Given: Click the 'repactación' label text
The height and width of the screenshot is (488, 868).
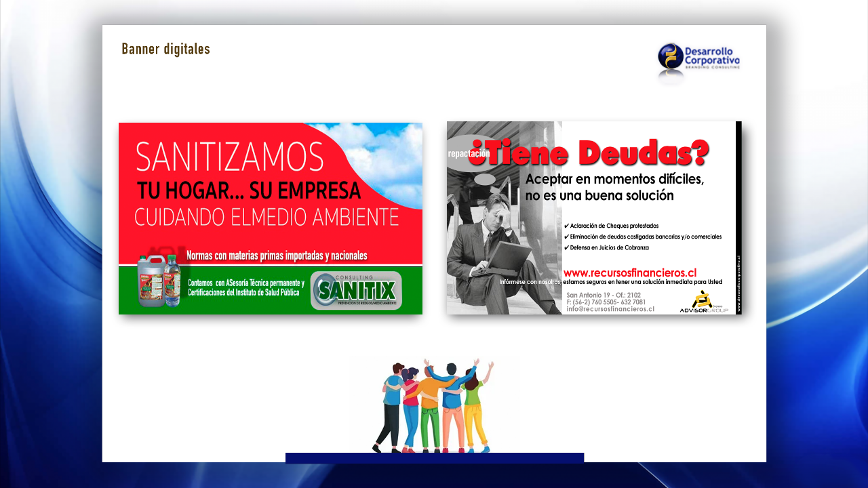Looking at the screenshot, I should [x=469, y=154].
